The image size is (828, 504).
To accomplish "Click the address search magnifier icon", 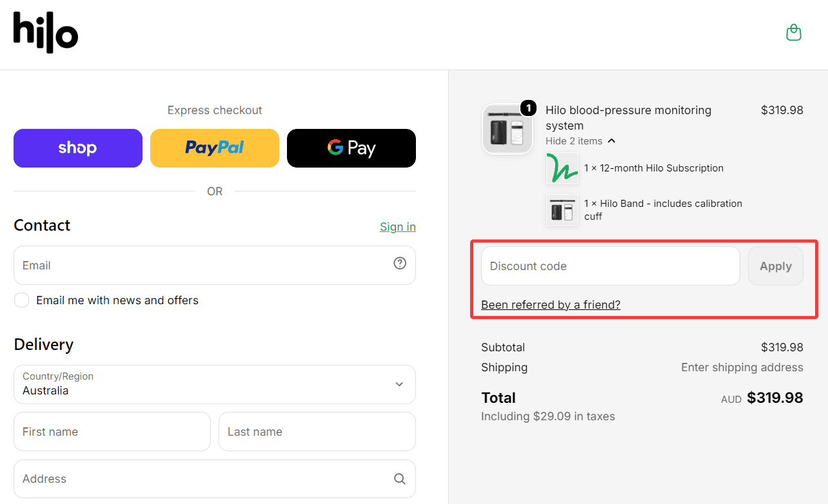I will 400,479.
